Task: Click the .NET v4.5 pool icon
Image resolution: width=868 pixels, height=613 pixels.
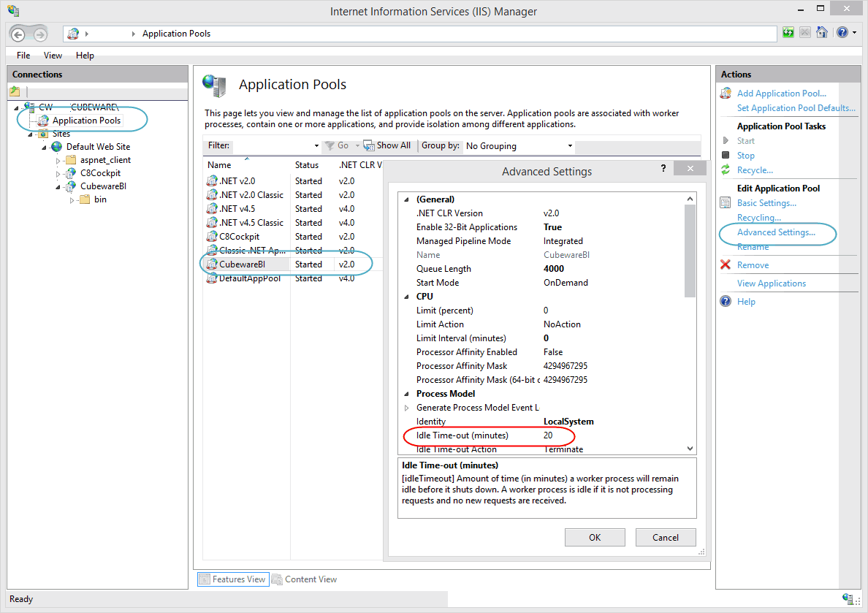Action: coord(211,209)
